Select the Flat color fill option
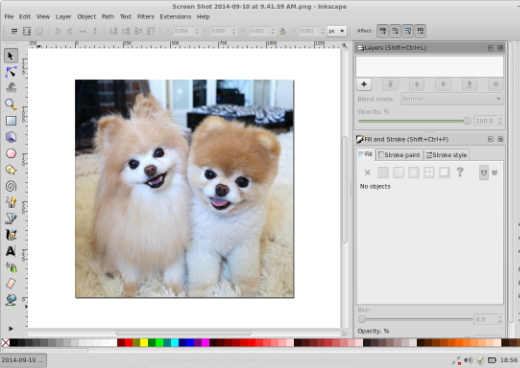Screen dimensions: 520x368 [383, 172]
